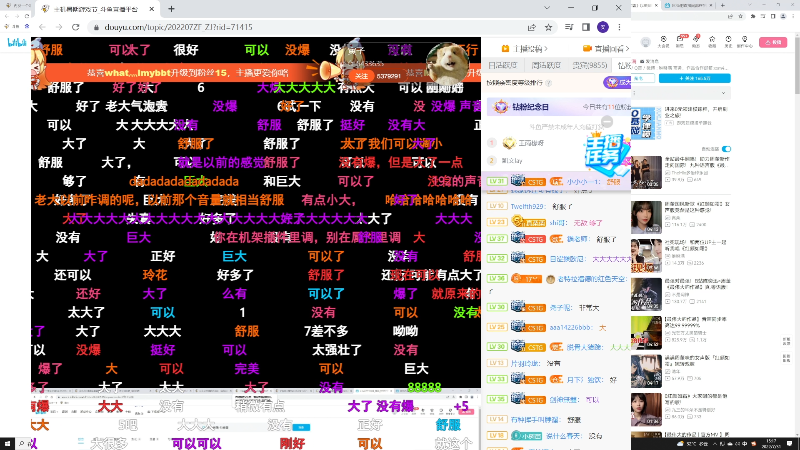Click username Twelfth929 in chat
The height and width of the screenshot is (450, 800).
tap(528, 207)
